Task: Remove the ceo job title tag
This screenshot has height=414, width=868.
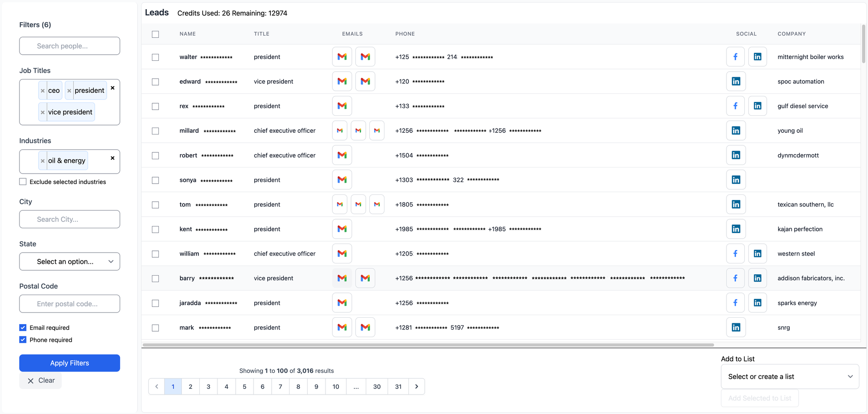Action: tap(43, 91)
